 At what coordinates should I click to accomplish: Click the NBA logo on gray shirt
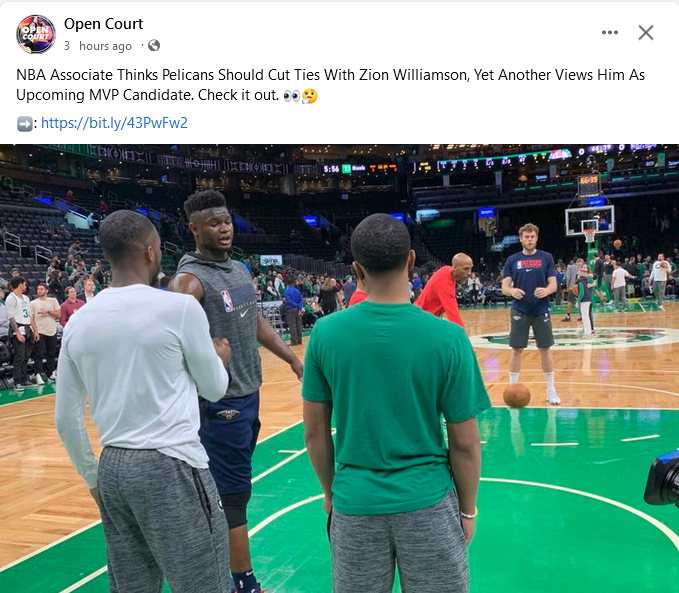pyautogui.click(x=227, y=301)
